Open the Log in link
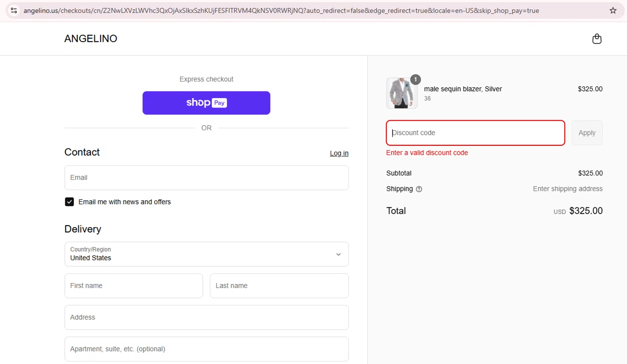The width and height of the screenshot is (627, 364). 339,153
